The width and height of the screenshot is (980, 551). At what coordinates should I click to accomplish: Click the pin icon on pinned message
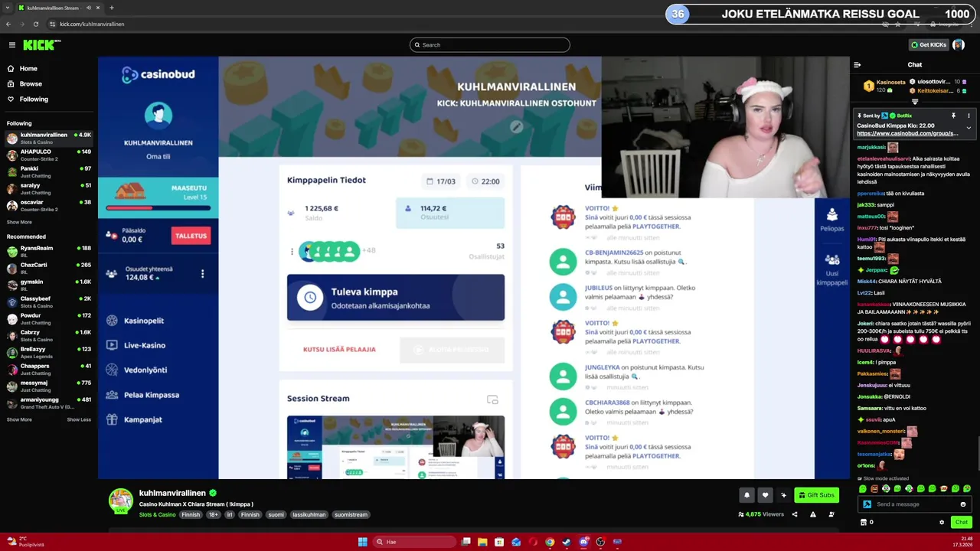click(953, 116)
